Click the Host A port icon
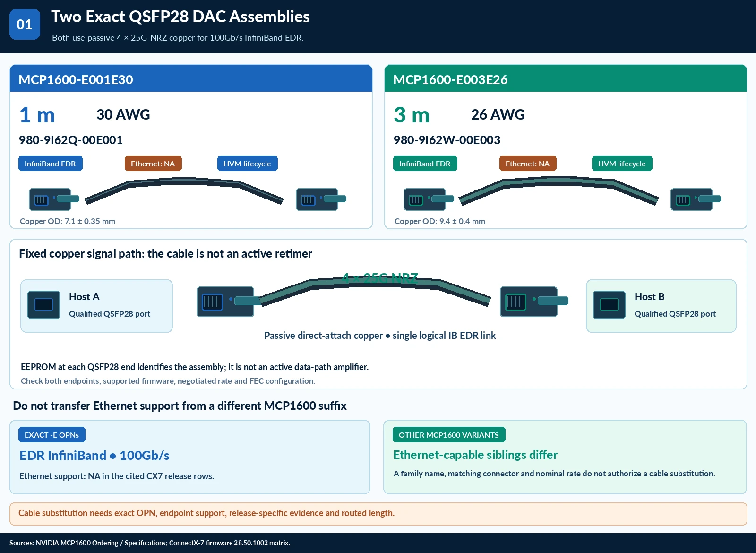 pyautogui.click(x=43, y=305)
